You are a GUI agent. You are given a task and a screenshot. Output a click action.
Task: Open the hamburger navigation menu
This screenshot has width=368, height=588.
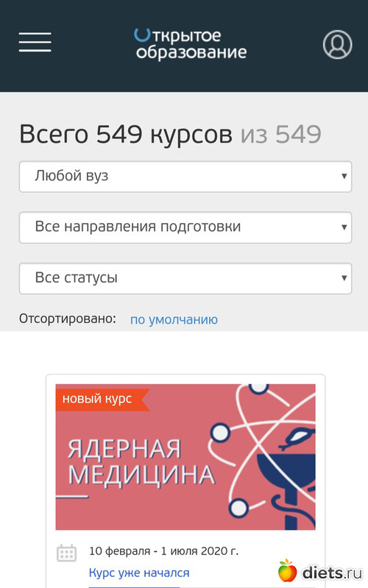pos(35,42)
